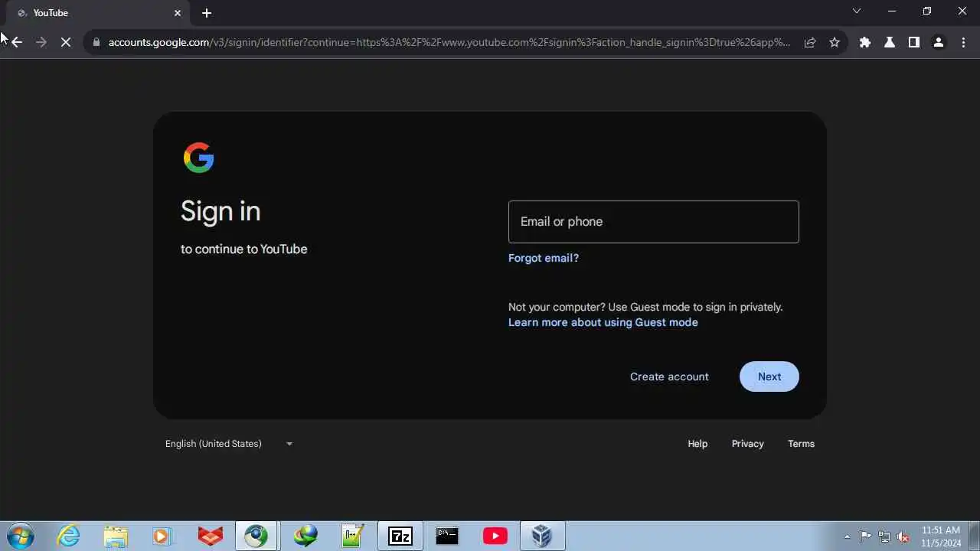The height and width of the screenshot is (551, 980).
Task: Toggle the browser side panel
Action: click(914, 43)
